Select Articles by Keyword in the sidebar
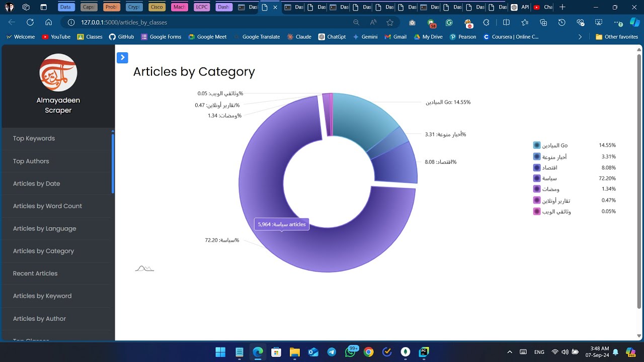 click(42, 296)
